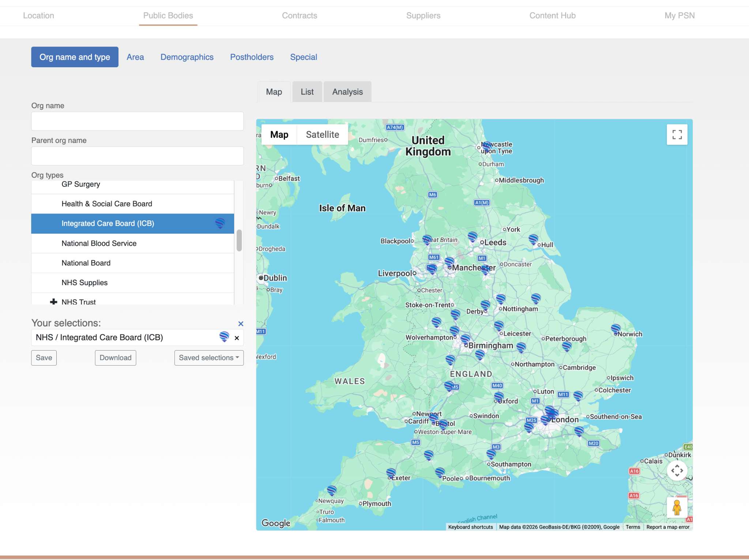Switch map to Satellite view
This screenshot has height=560, width=749.
point(322,135)
